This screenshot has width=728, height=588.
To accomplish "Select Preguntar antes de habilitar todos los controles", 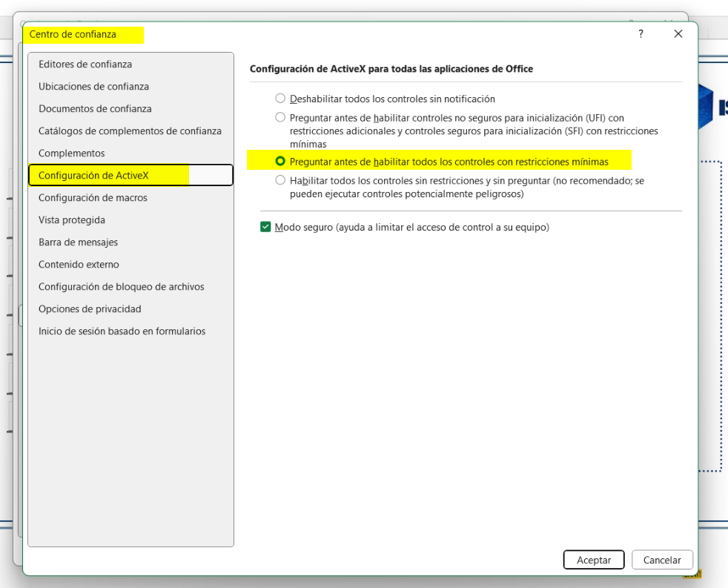I will (280, 161).
